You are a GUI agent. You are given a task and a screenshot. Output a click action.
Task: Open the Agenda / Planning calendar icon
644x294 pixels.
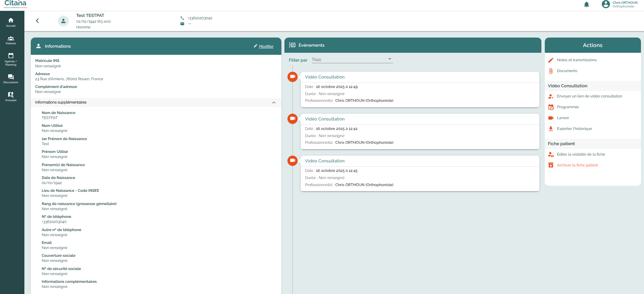point(11,59)
